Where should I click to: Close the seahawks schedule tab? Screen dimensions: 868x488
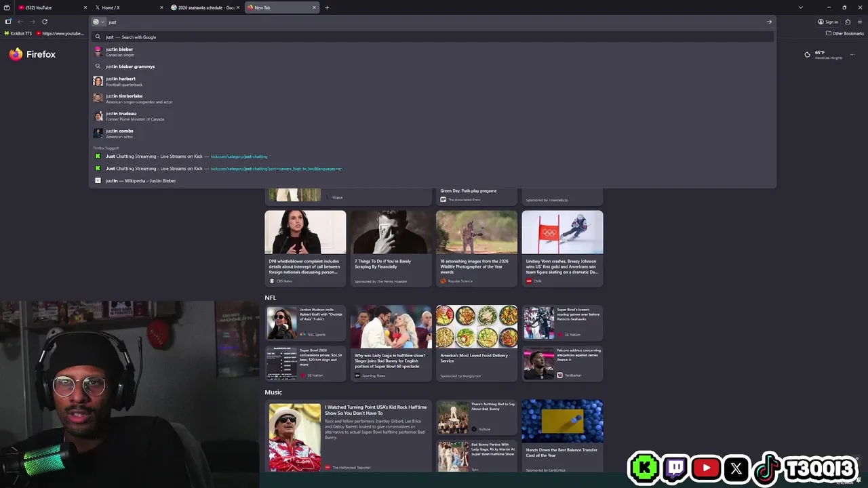click(x=238, y=7)
